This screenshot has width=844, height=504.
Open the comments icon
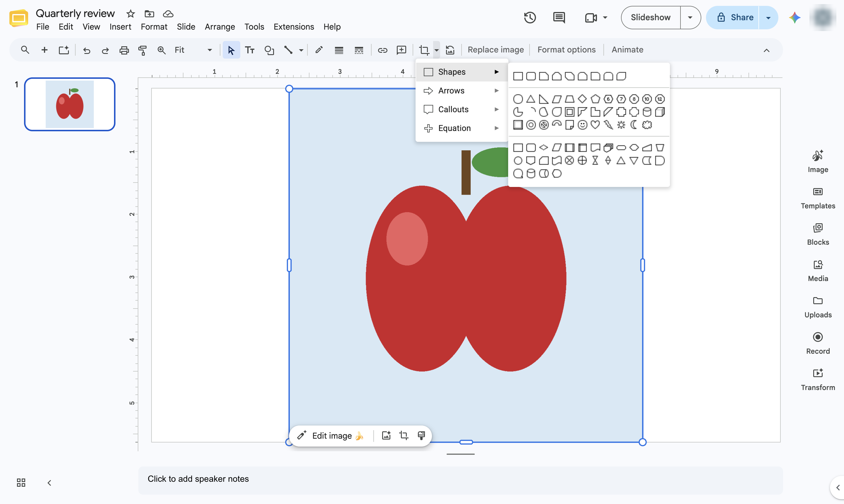559,17
